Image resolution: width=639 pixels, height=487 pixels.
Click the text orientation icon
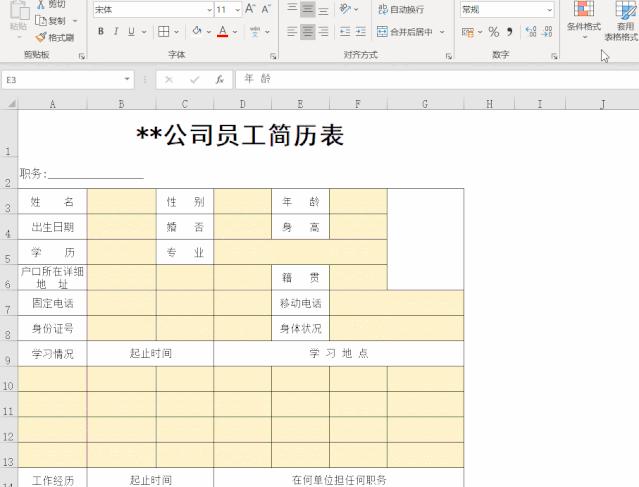[x=345, y=9]
